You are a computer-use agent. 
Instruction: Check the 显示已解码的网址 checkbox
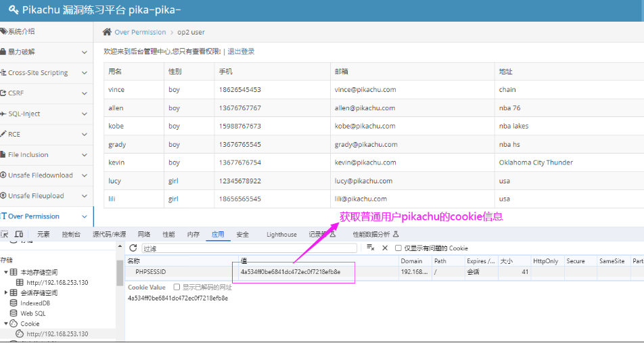[177, 287]
